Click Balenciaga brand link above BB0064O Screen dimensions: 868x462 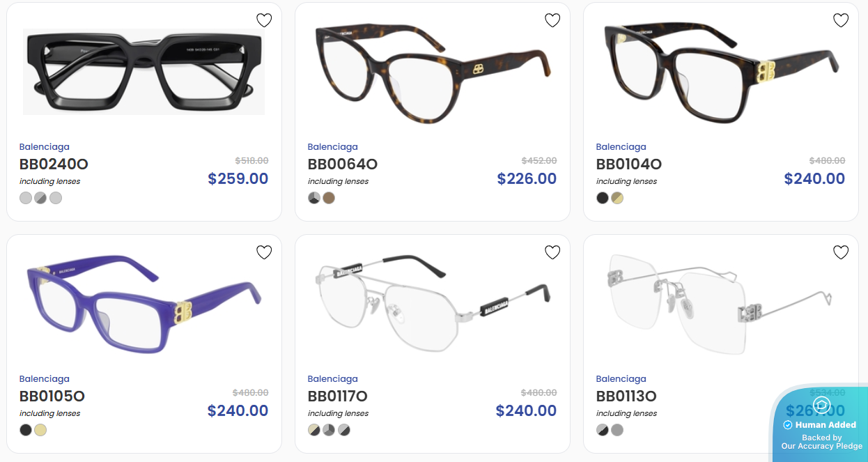click(333, 147)
